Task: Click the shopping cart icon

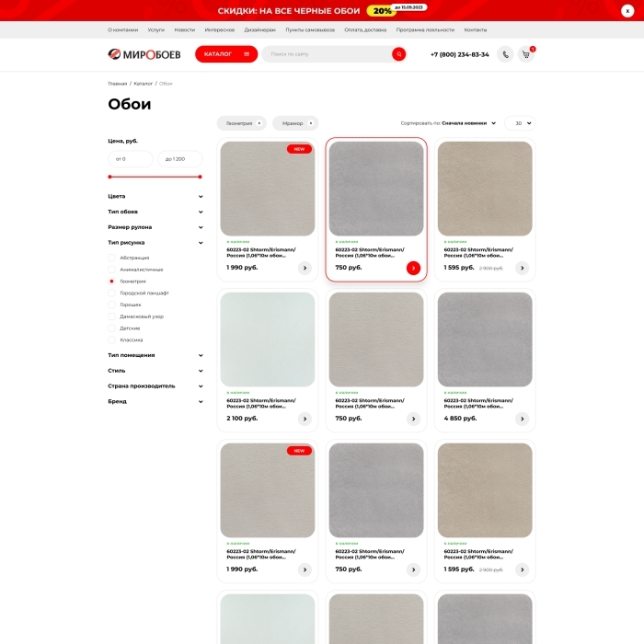Action: click(x=526, y=54)
